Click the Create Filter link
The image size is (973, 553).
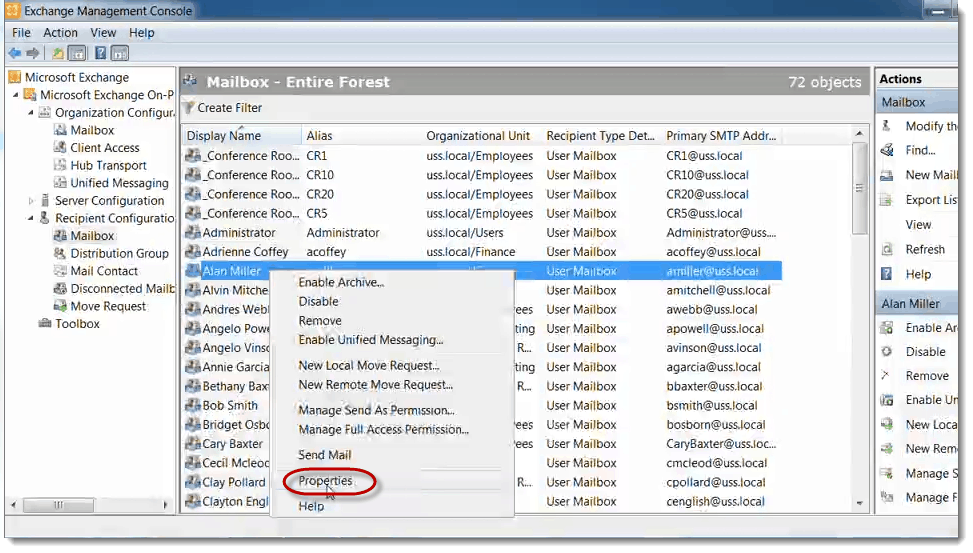pyautogui.click(x=230, y=107)
